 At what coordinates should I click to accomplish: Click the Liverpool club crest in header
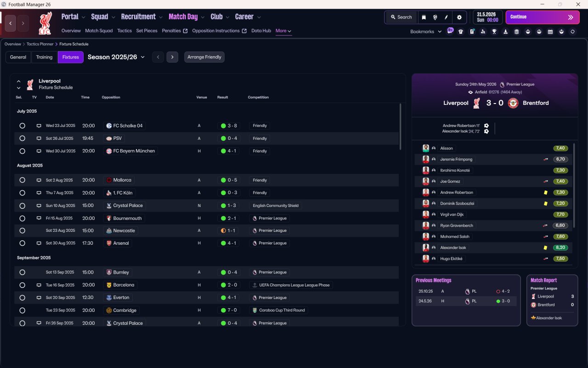point(45,23)
